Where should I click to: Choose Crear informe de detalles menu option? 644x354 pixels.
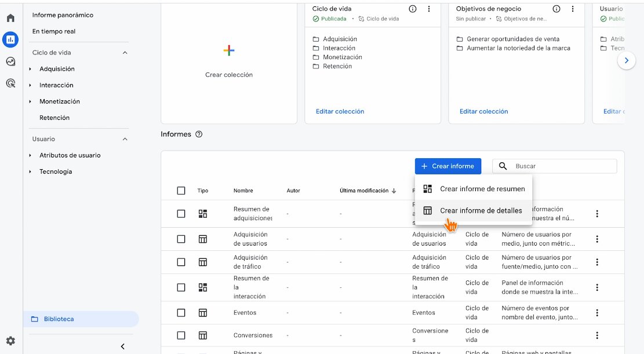(481, 211)
